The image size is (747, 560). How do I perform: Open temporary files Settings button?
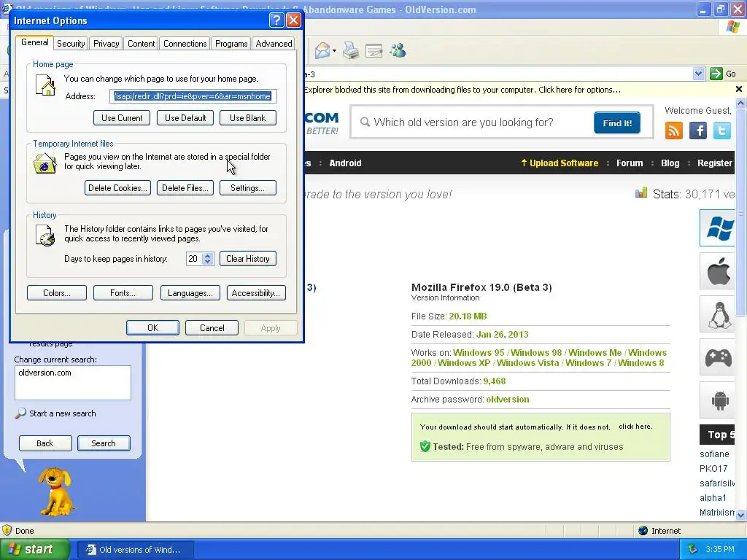tap(248, 187)
